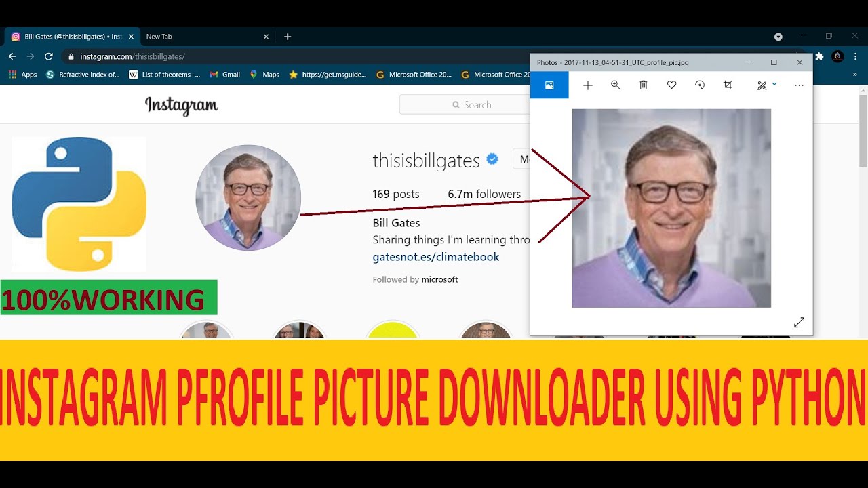The image size is (868, 488).
Task: Click the Bill Gates display name
Action: [x=396, y=223]
